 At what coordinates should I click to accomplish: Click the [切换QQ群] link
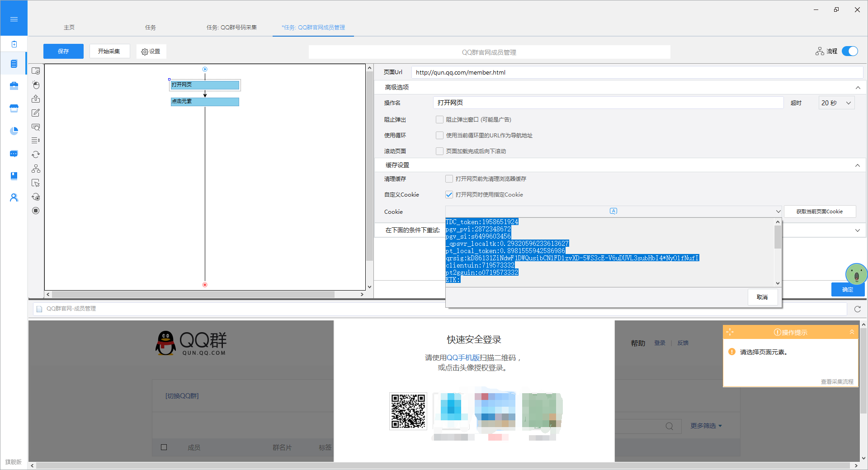pos(182,396)
